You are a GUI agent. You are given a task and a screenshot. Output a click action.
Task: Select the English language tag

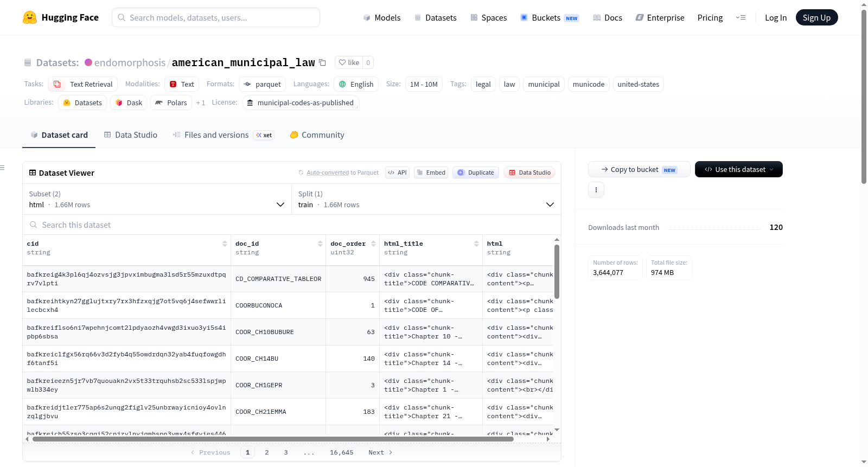(356, 84)
